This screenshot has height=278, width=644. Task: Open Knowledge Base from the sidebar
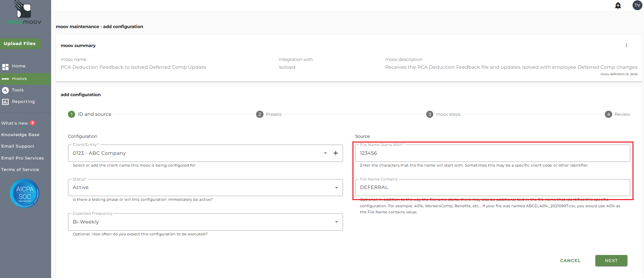point(20,135)
